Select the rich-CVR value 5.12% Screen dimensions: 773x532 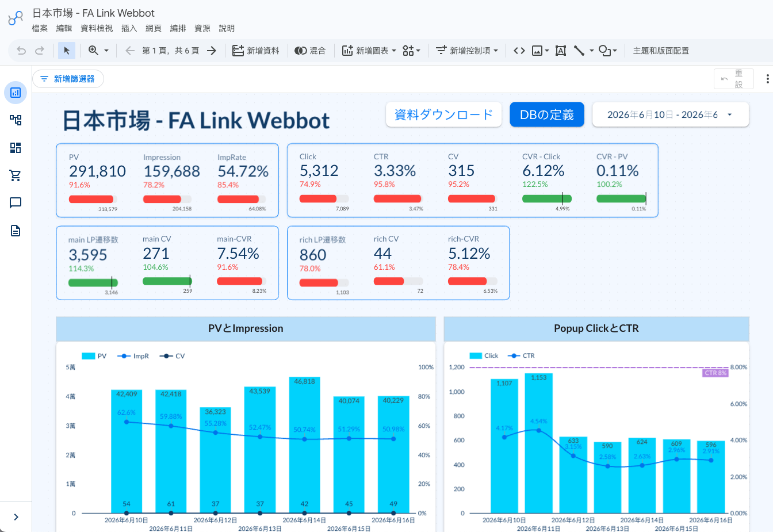pyautogui.click(x=469, y=254)
